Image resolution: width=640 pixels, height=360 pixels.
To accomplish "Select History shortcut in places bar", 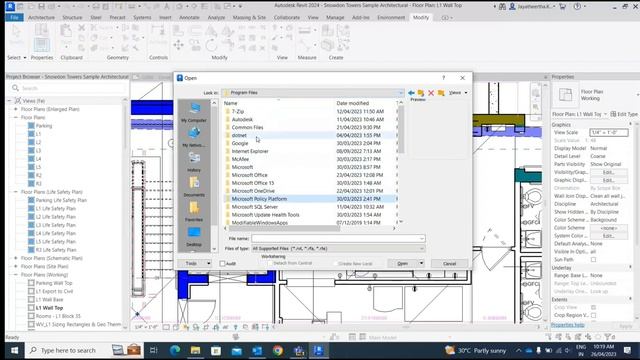I will 194,162.
